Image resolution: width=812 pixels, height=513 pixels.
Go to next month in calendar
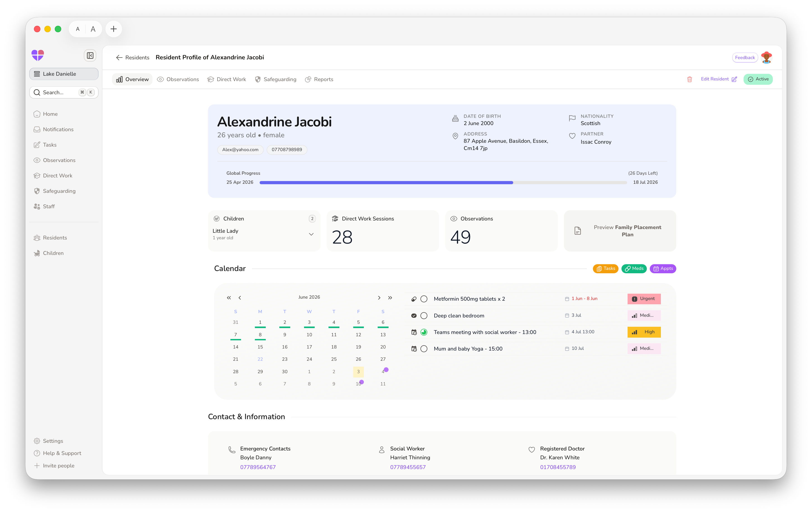[x=379, y=298]
